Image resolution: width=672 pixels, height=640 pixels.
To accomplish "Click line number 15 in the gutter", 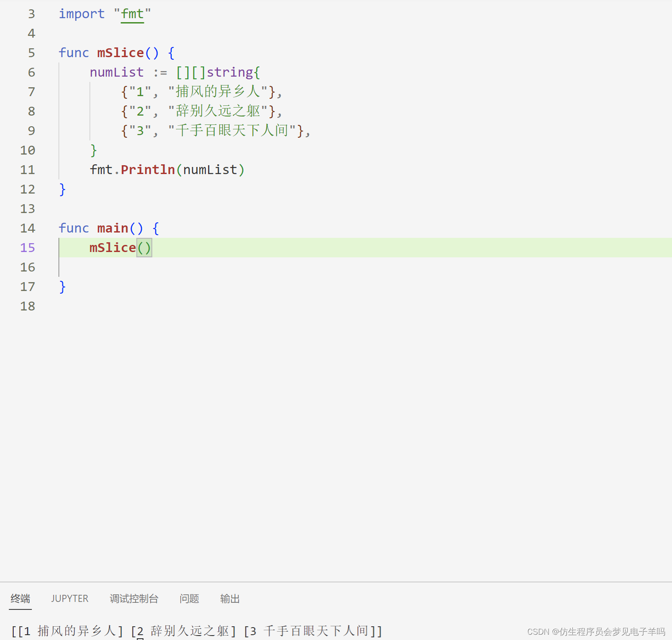I will 27,248.
